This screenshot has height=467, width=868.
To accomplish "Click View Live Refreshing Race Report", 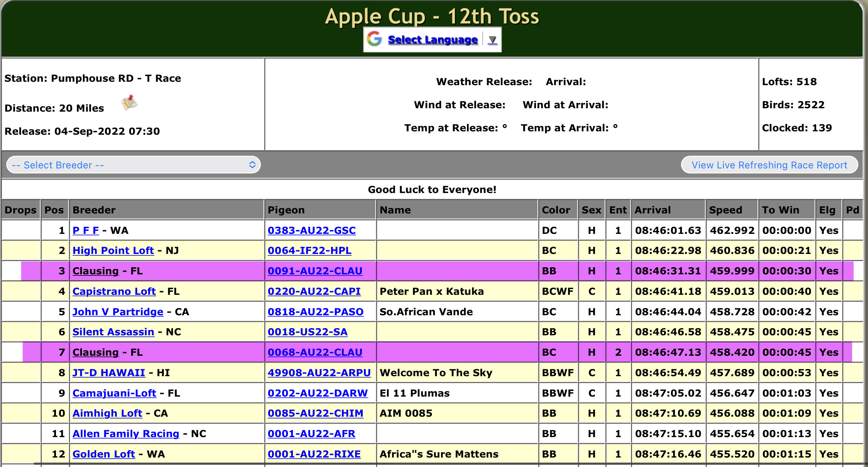I will coord(769,165).
